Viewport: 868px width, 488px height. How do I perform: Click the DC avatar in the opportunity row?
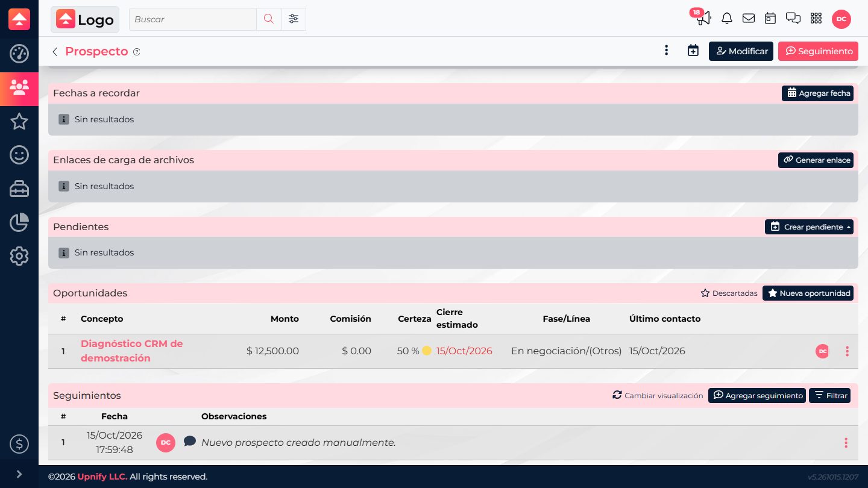(822, 351)
